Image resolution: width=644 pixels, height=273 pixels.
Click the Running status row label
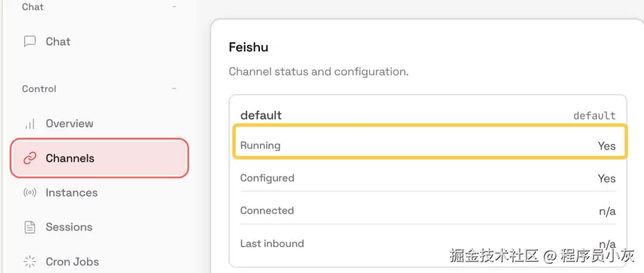pos(260,145)
